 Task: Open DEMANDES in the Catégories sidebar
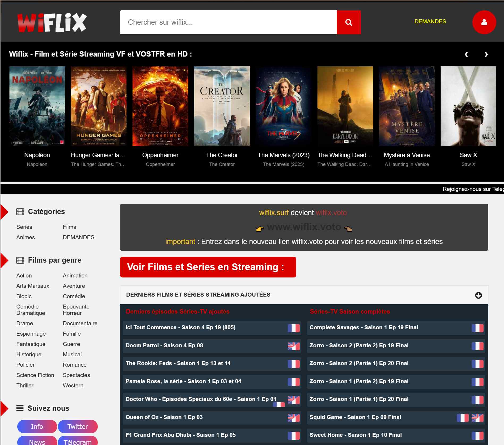pos(79,237)
